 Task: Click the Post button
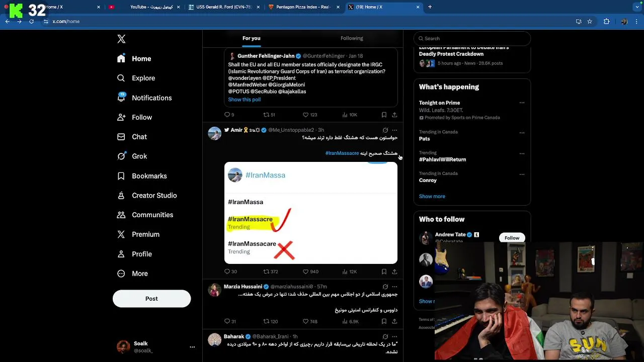(151, 299)
